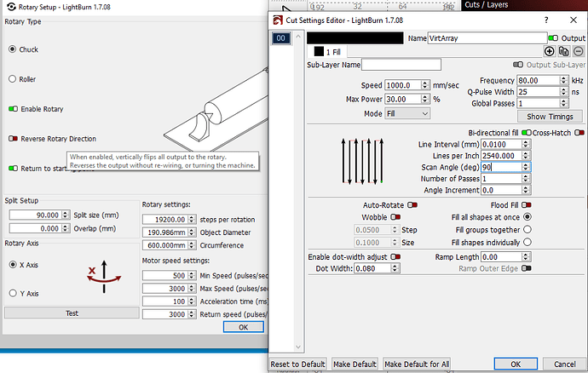This screenshot has height=373, width=588.
Task: Click the Max Power spinner arrows
Action: pos(425,99)
